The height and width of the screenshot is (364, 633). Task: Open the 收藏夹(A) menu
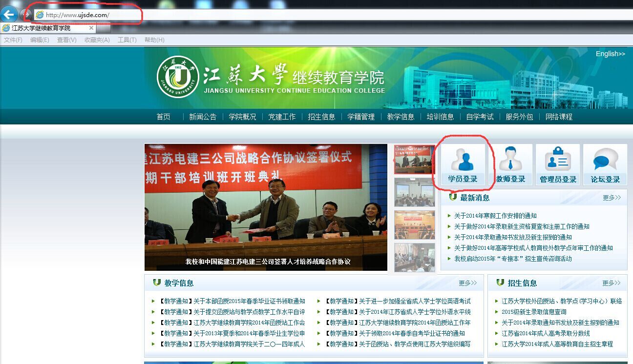pyautogui.click(x=97, y=40)
